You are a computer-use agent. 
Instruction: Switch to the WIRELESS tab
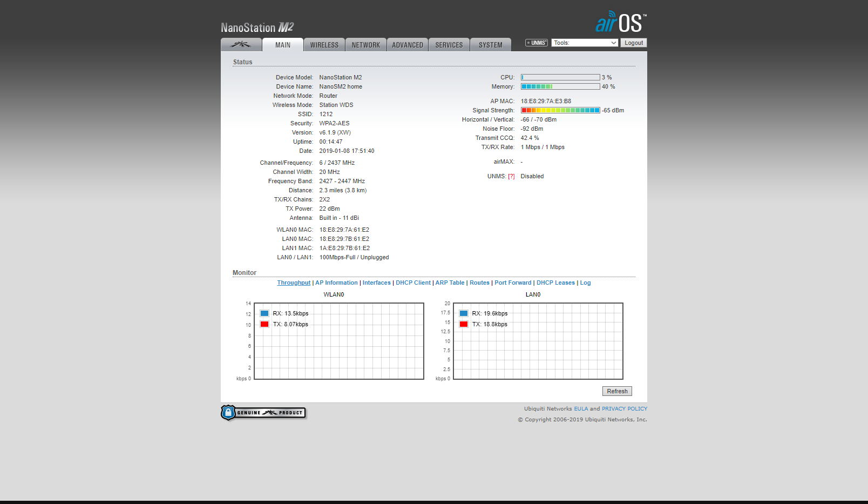pyautogui.click(x=324, y=45)
